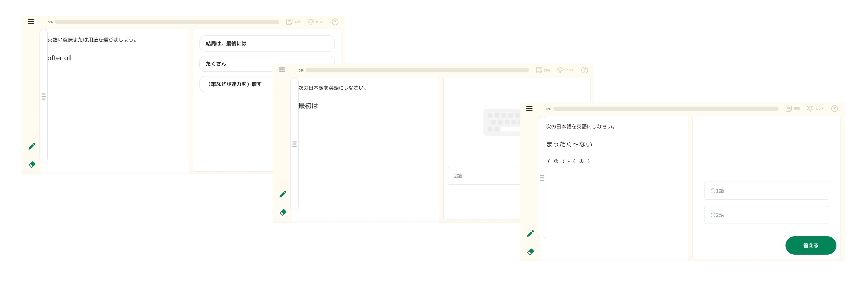Expand the side panel handle in the '最初は' quiz
Viewport: 868px width, 286px height.
[x=294, y=144]
